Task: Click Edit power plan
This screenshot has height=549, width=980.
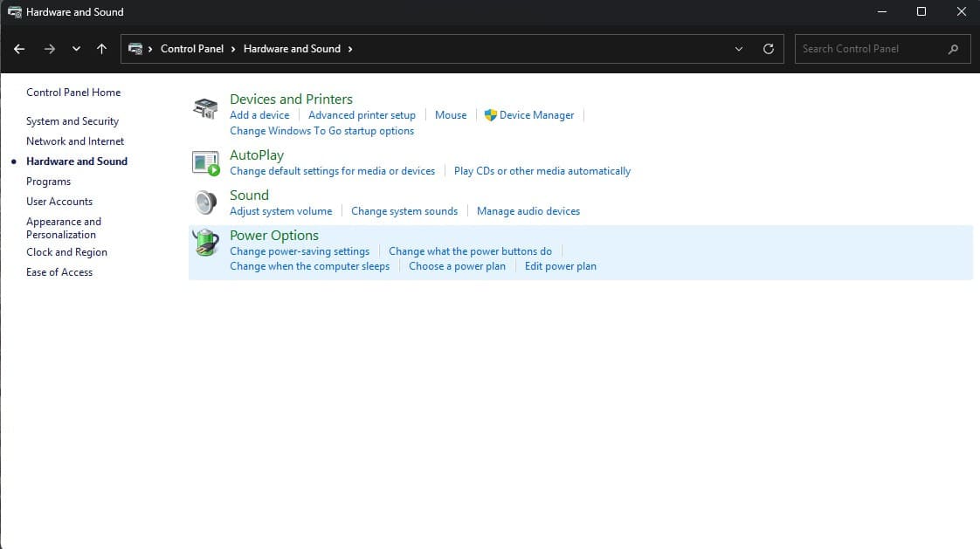Action: (x=561, y=266)
